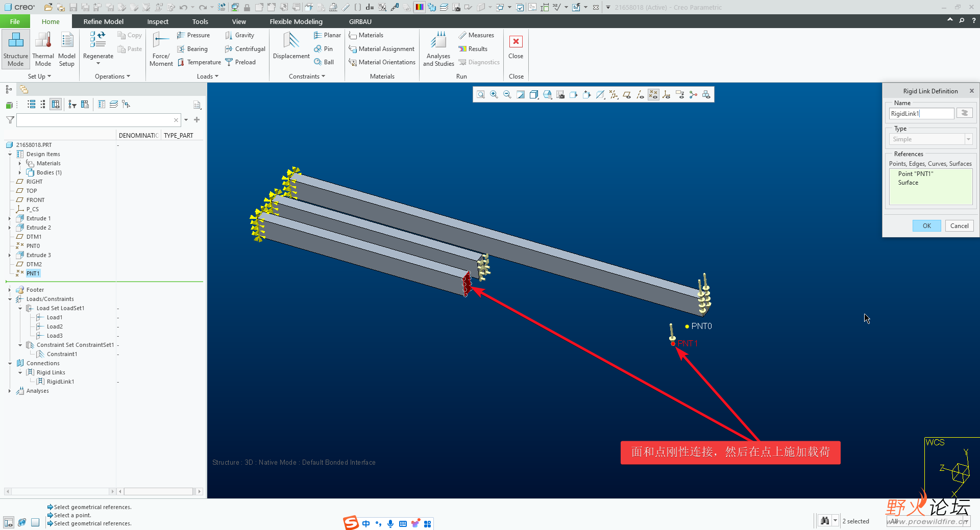Select the Displacement constraint tool
Image resolution: width=980 pixels, height=530 pixels.
291,46
